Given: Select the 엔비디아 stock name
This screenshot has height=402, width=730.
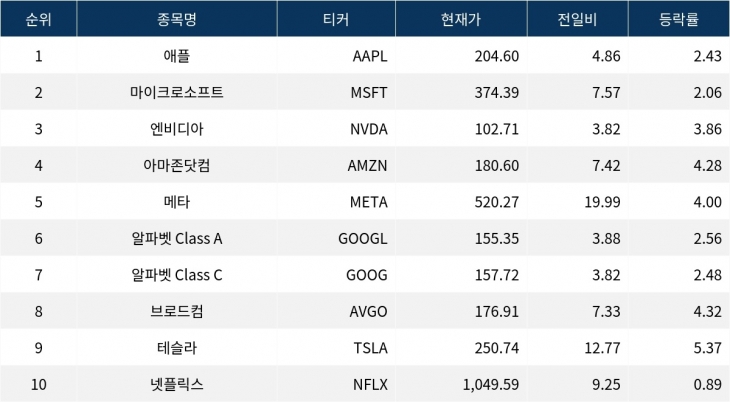Looking at the screenshot, I should click(x=176, y=129).
